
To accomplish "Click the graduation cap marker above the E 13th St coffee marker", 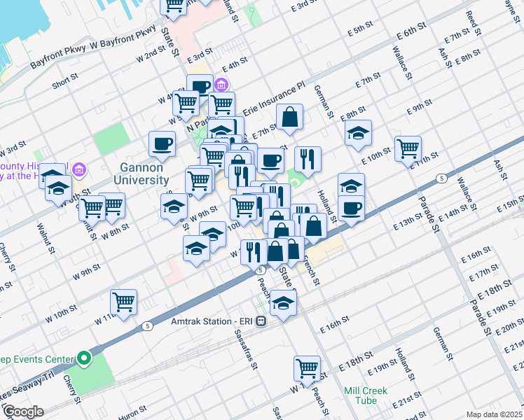I will tap(351, 185).
